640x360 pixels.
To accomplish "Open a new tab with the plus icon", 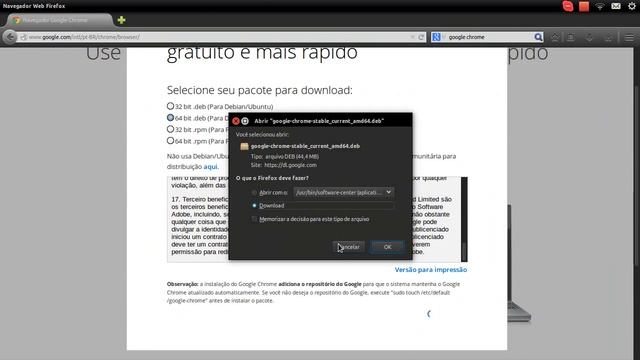I will coord(121,20).
